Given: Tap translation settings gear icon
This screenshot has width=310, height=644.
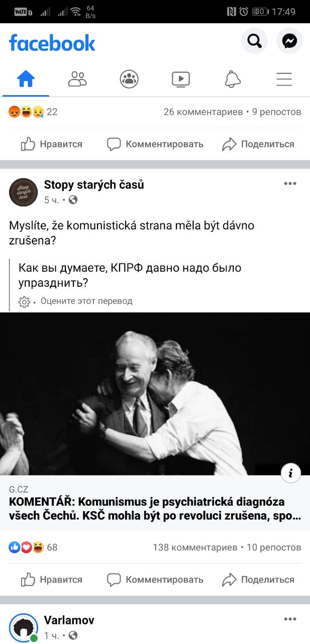Looking at the screenshot, I should [25, 302].
